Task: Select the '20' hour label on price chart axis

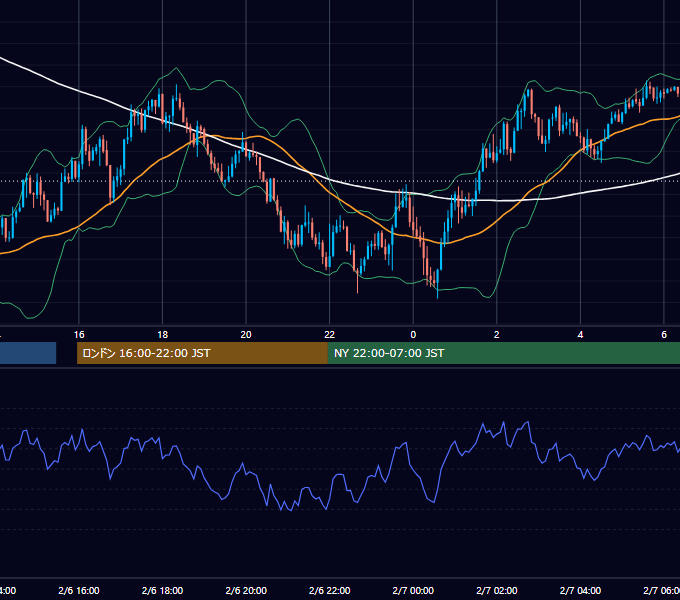Action: coord(246,335)
